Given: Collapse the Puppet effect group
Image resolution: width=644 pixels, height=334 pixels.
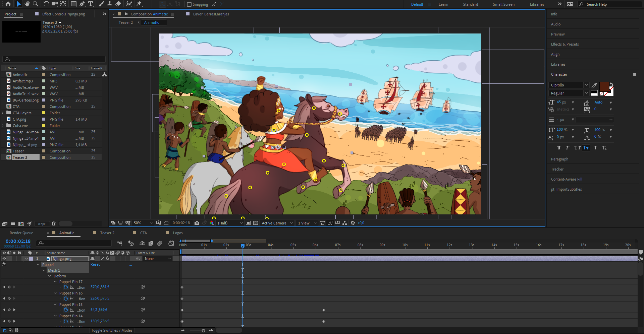Looking at the screenshot, I should [x=38, y=265].
